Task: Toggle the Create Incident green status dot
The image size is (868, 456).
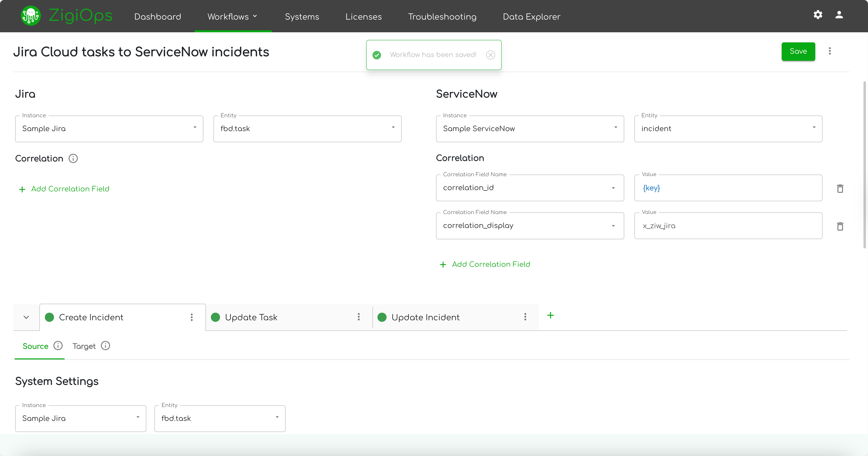Action: [49, 317]
